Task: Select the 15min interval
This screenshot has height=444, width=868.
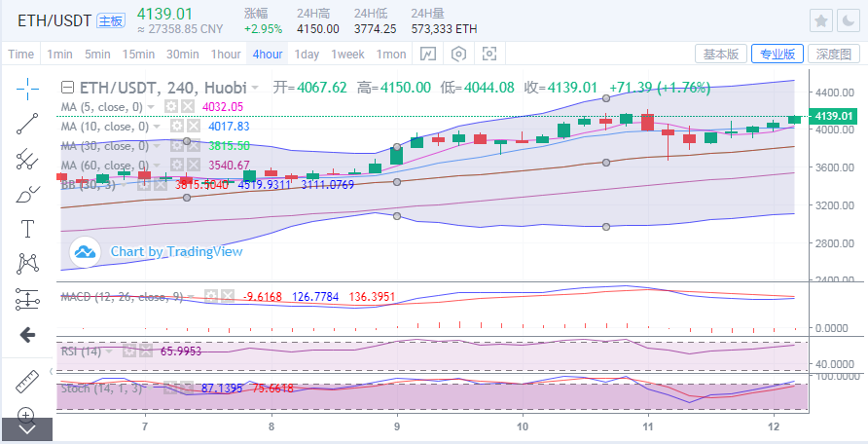Action: pos(138,54)
